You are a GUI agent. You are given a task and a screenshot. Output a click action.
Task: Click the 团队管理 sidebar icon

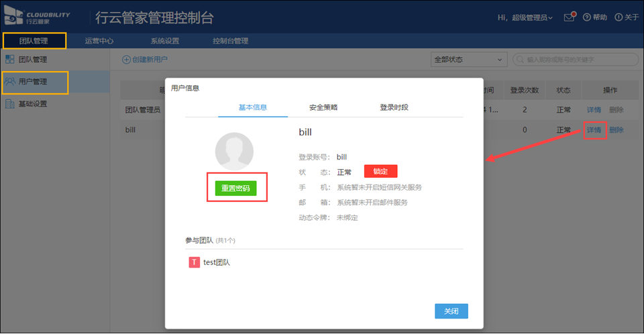pyautogui.click(x=10, y=59)
